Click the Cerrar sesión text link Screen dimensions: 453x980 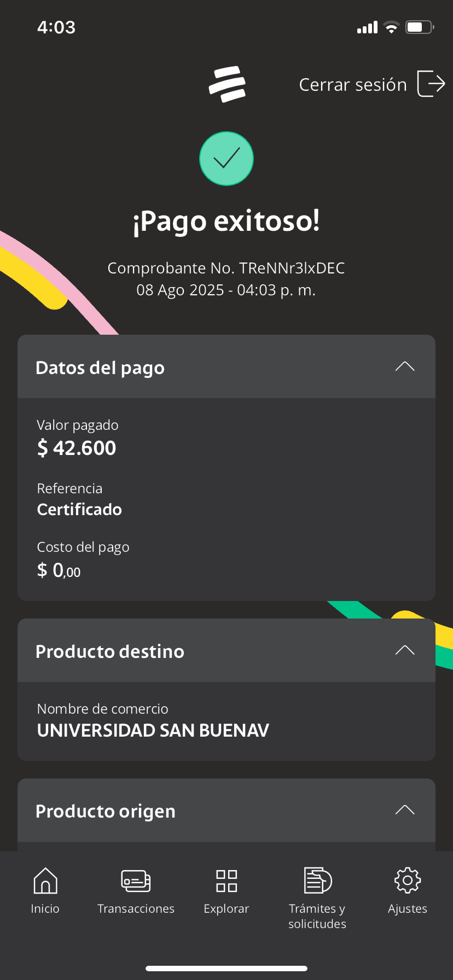(353, 85)
